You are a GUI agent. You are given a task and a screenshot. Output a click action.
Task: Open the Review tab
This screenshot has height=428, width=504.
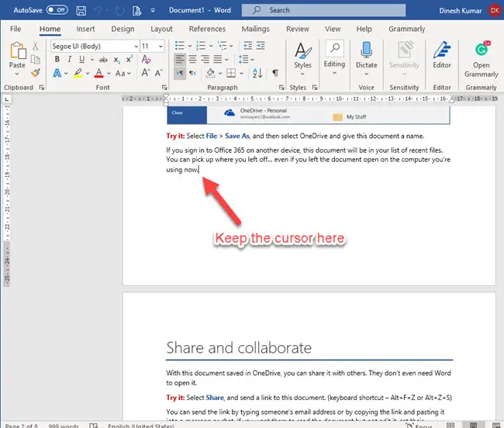tap(297, 29)
